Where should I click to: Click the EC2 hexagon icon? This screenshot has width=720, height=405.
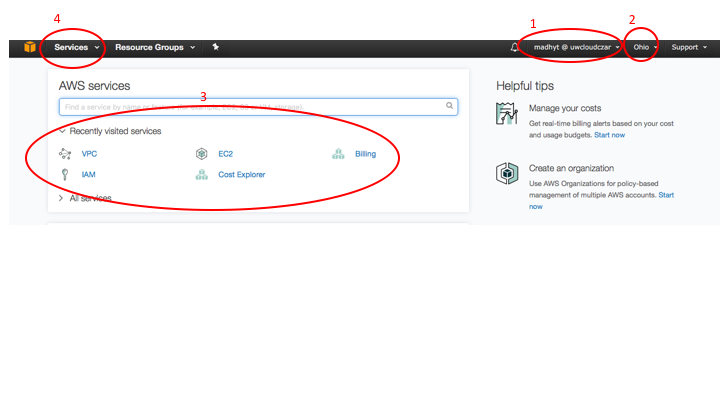tap(202, 154)
